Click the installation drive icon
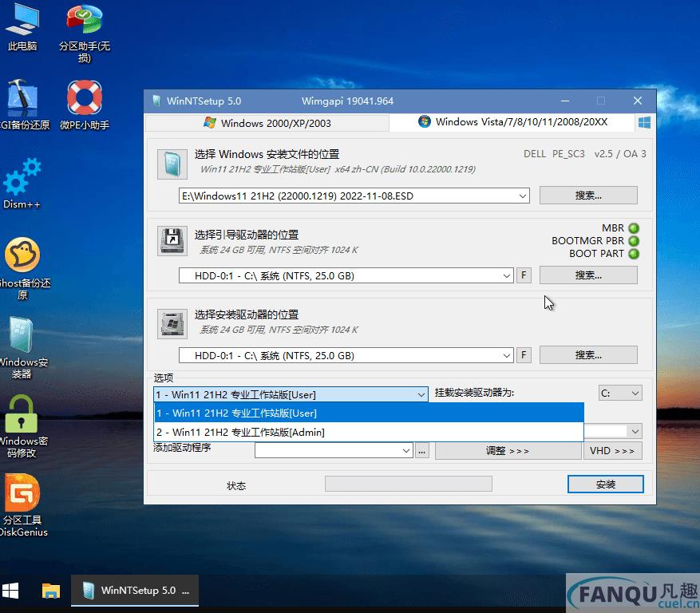 click(172, 324)
